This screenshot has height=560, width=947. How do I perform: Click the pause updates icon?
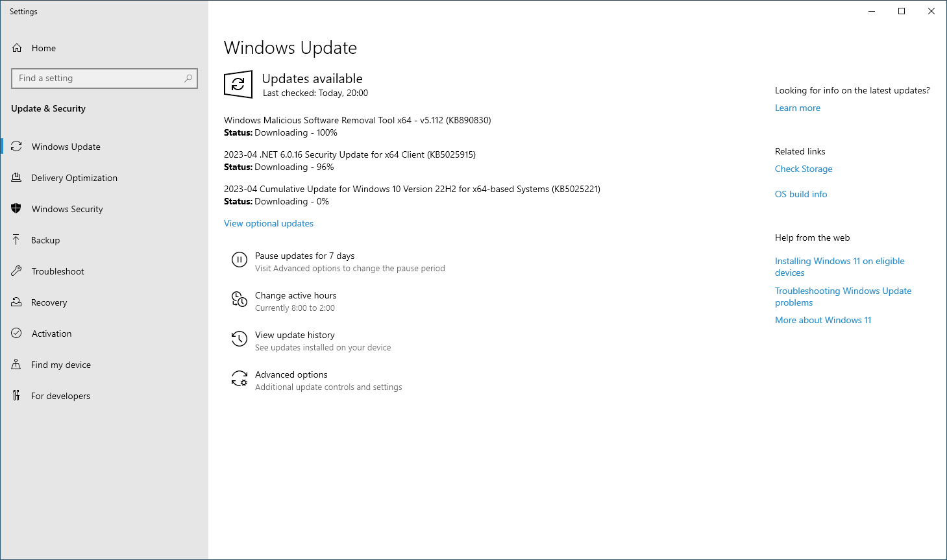(x=240, y=260)
